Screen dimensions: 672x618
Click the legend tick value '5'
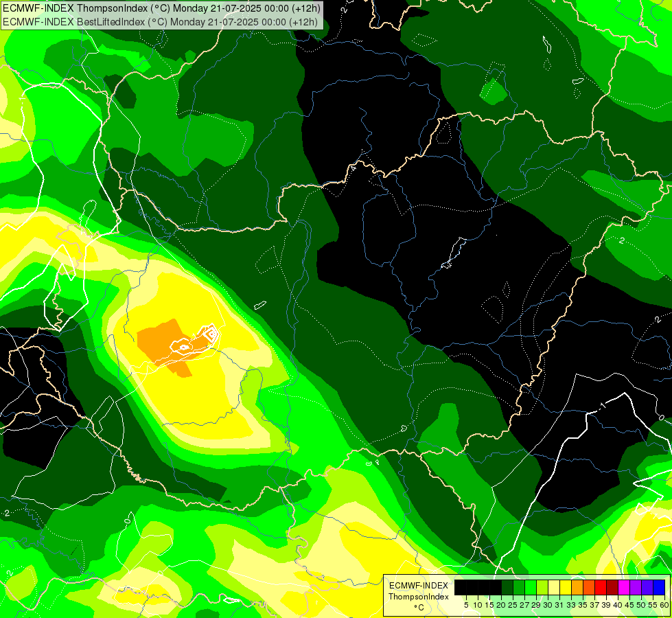(x=466, y=605)
